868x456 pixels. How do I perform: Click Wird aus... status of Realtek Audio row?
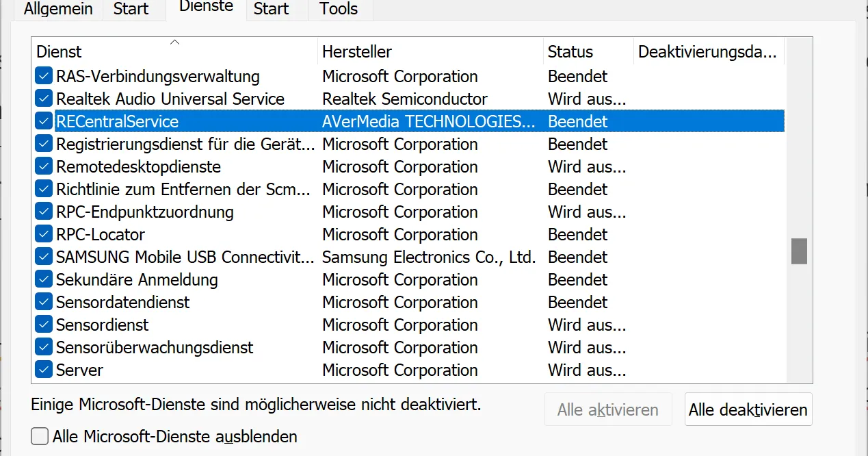tap(587, 99)
